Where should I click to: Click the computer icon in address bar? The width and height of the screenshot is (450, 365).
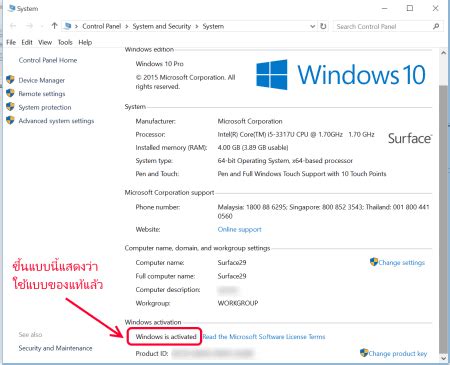[68, 26]
